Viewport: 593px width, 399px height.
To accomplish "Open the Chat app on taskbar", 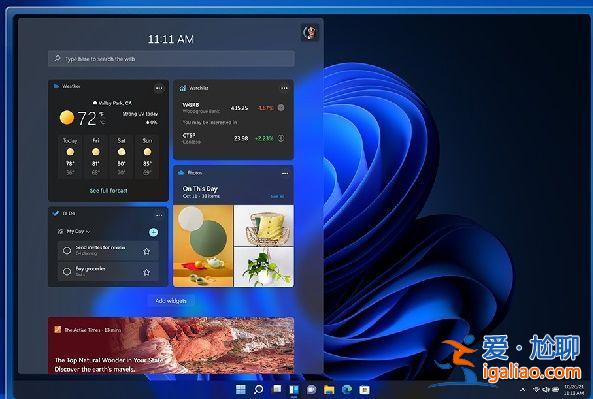I will point(312,390).
